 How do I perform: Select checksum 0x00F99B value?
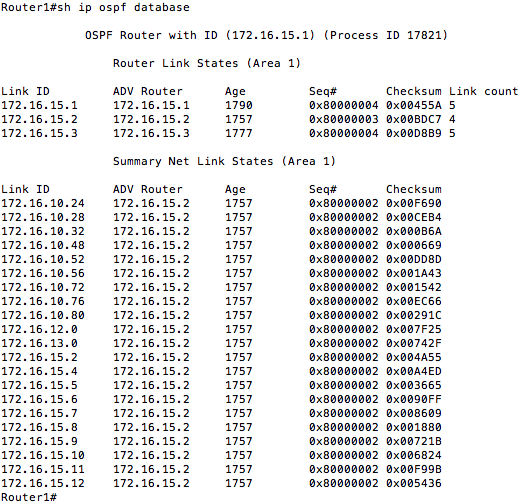414,470
